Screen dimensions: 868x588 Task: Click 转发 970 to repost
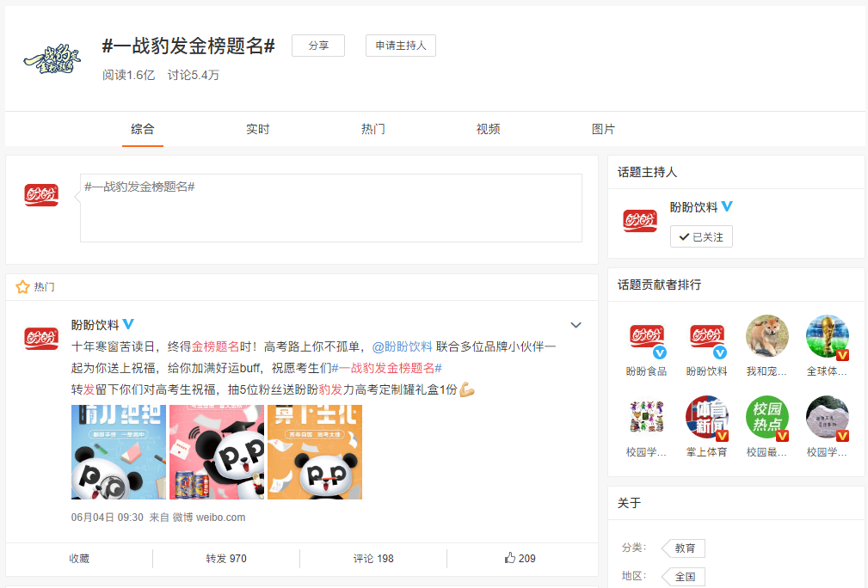point(226,558)
